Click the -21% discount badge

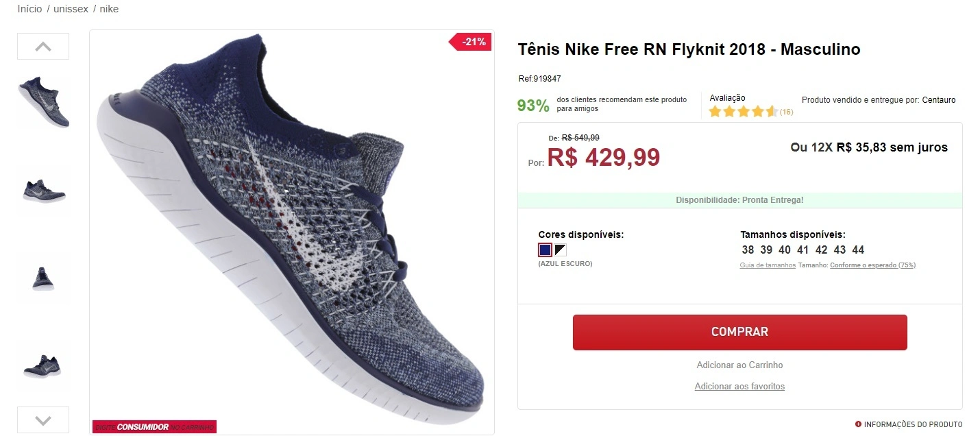tap(471, 41)
